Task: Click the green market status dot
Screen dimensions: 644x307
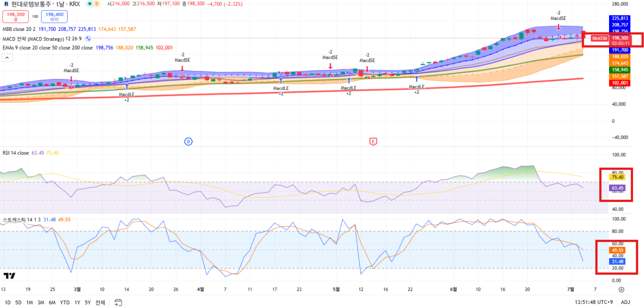Action: coord(90,4)
